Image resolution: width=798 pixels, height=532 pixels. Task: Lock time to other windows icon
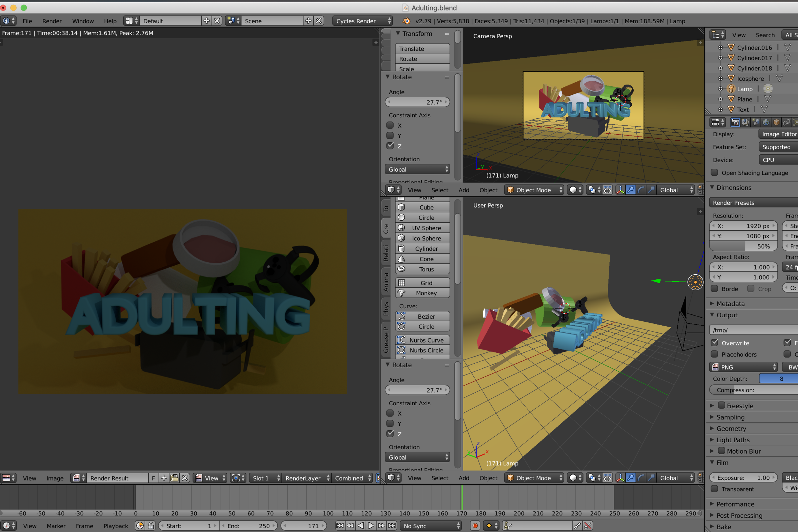coord(151,526)
